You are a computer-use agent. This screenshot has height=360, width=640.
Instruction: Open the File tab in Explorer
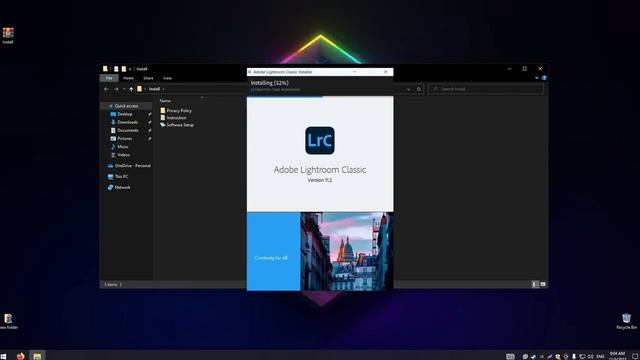109,78
